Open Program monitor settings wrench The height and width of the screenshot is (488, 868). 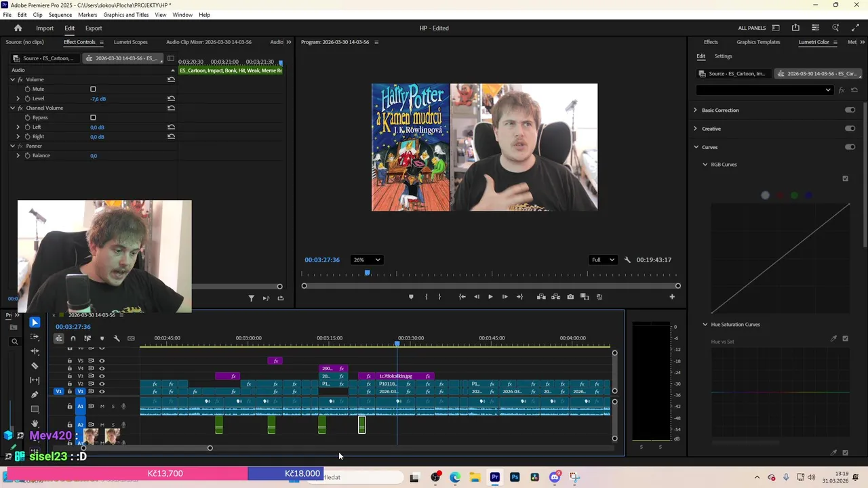click(x=627, y=260)
